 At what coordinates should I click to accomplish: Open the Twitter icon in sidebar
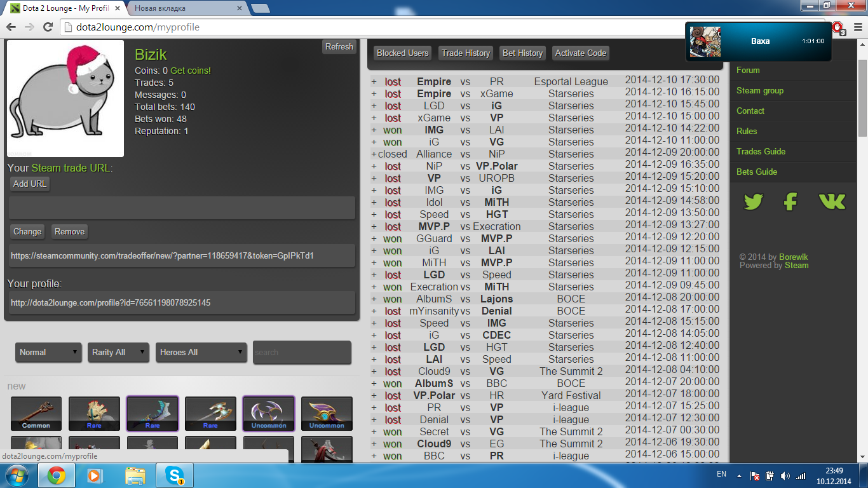click(x=753, y=202)
